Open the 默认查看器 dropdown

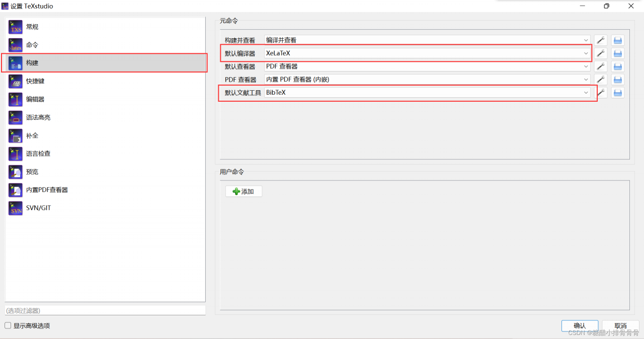[428, 66]
